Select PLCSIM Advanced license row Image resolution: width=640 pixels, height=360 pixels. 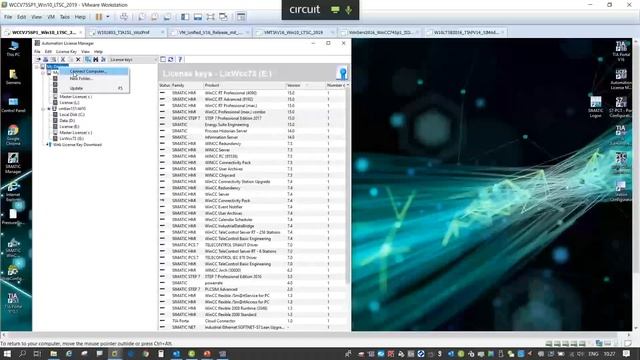(252, 289)
